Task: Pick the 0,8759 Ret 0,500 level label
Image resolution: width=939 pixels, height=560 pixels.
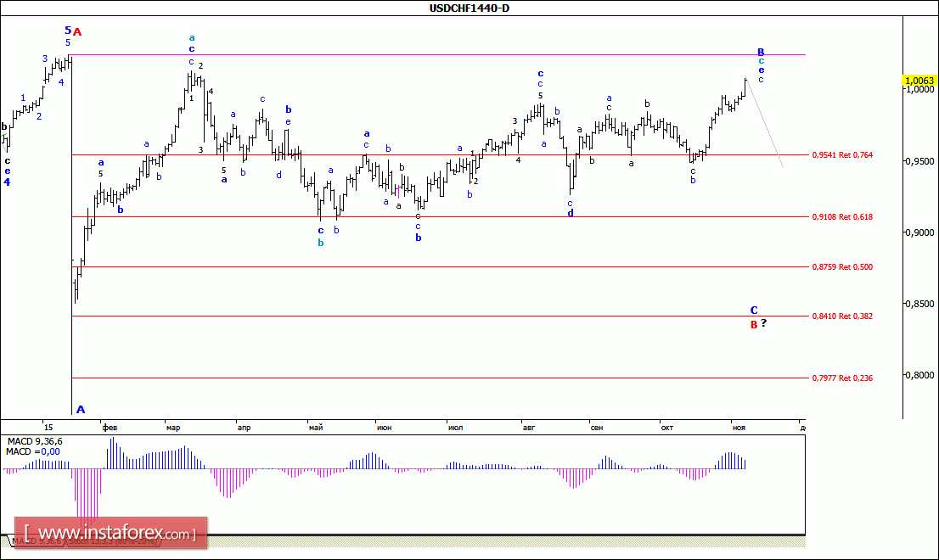Action: [x=842, y=267]
